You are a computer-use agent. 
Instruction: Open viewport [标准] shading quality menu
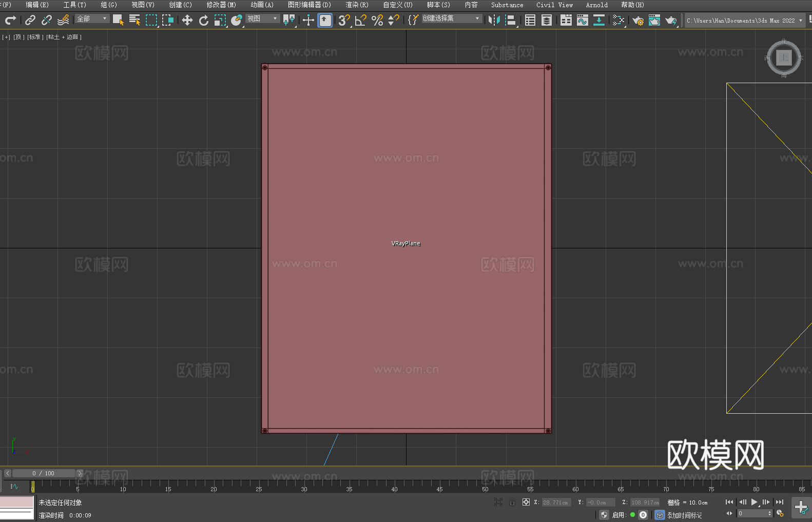35,37
